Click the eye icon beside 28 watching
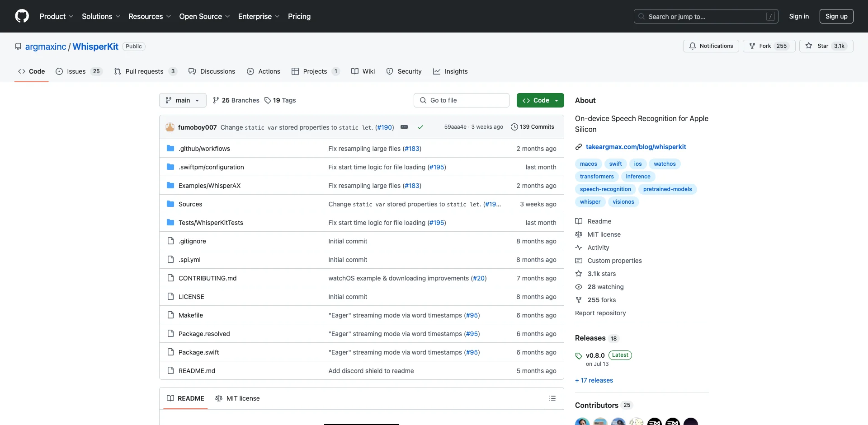 coord(579,287)
